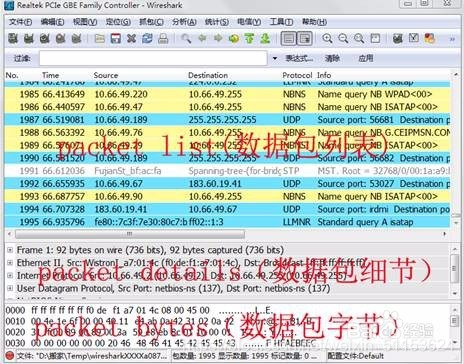Screen dimensions: 464x364
Task: Open the 编辑(E) menu
Action: click(x=52, y=22)
